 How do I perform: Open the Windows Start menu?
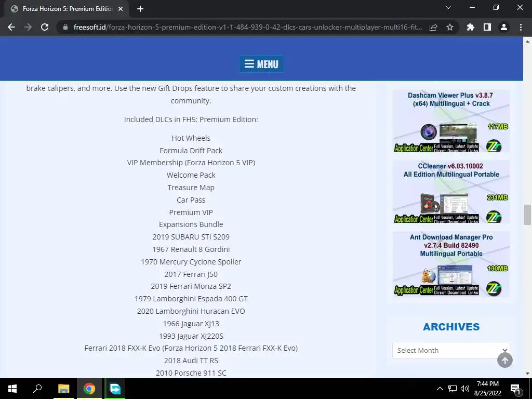12,389
